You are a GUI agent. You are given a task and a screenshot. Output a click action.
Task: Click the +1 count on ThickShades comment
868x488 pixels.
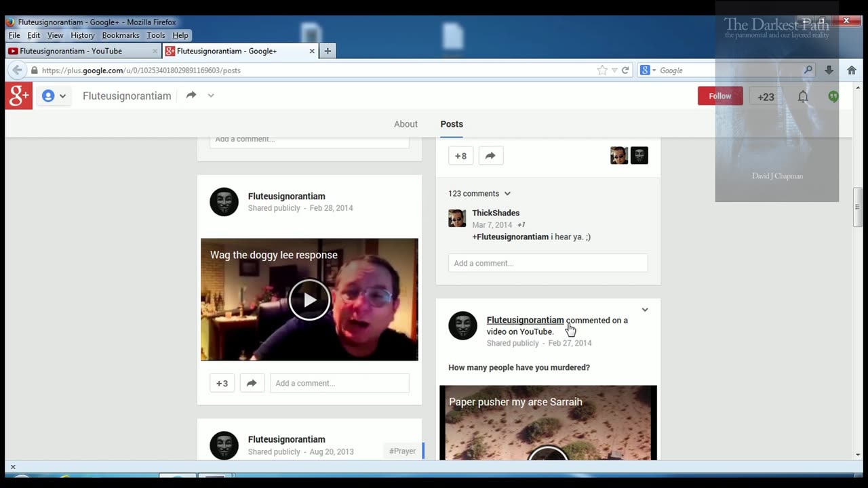click(521, 225)
